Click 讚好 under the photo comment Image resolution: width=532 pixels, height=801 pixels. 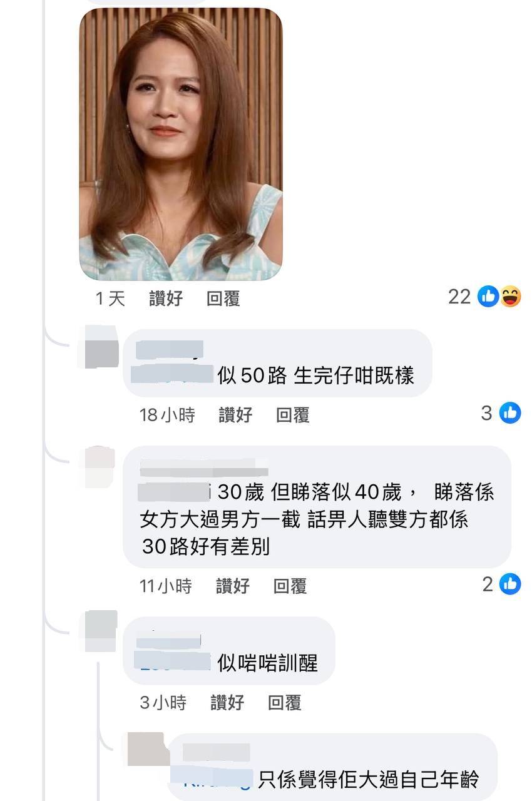click(166, 298)
